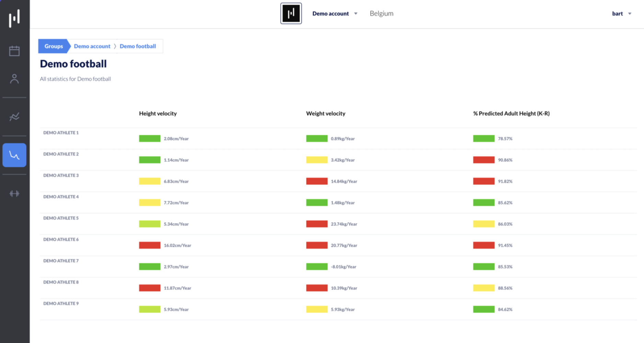Click the black organization logo in the header
The height and width of the screenshot is (343, 644).
click(291, 13)
